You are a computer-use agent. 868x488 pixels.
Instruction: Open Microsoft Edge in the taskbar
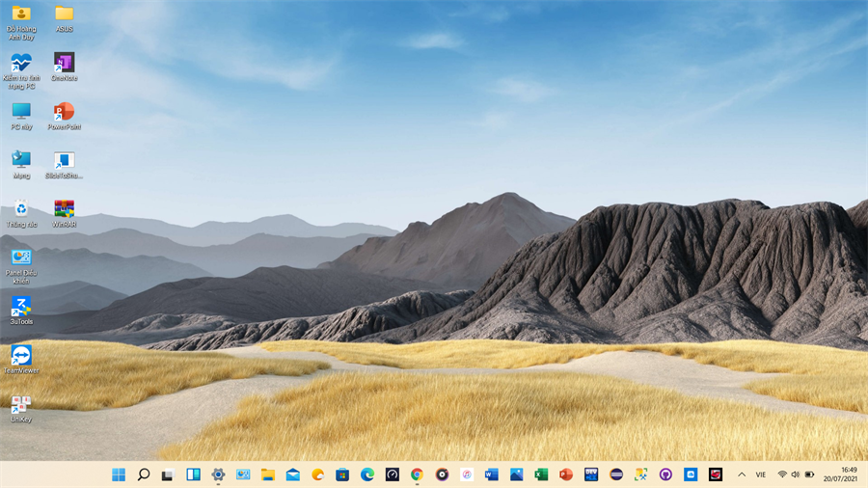367,474
